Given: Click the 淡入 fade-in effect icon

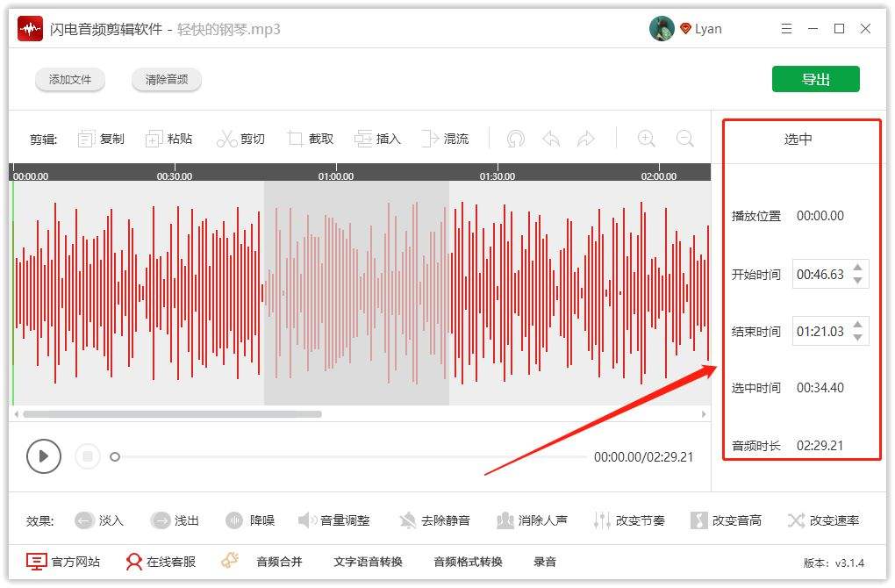Looking at the screenshot, I should 83,520.
